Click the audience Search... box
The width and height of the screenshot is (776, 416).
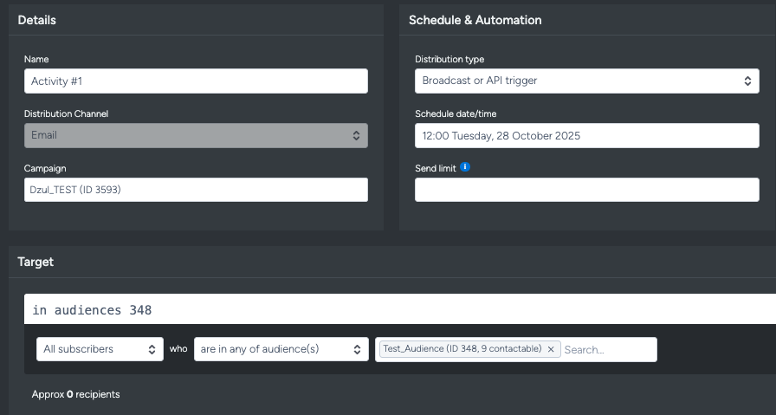(x=606, y=350)
